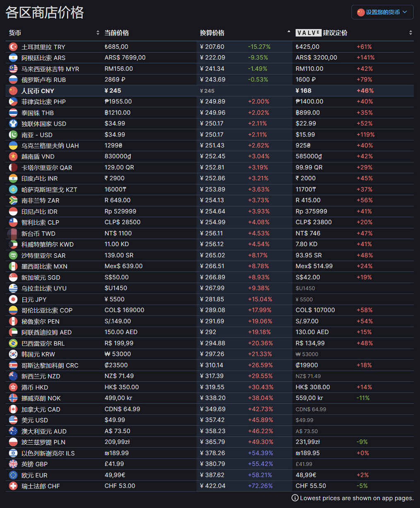Image resolution: width=420 pixels, height=508 pixels.
Task: Click the info icon beside lowest prices note
Action: coord(295,498)
